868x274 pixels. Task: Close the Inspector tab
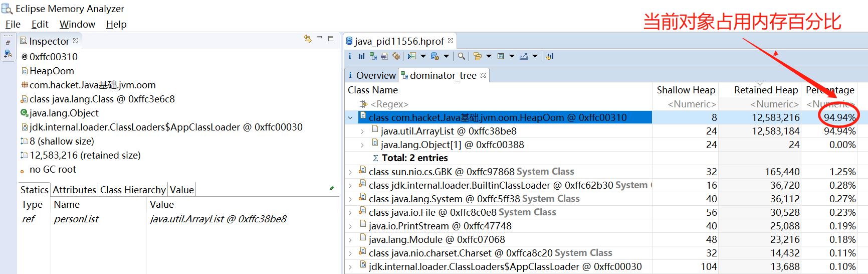coord(76,41)
